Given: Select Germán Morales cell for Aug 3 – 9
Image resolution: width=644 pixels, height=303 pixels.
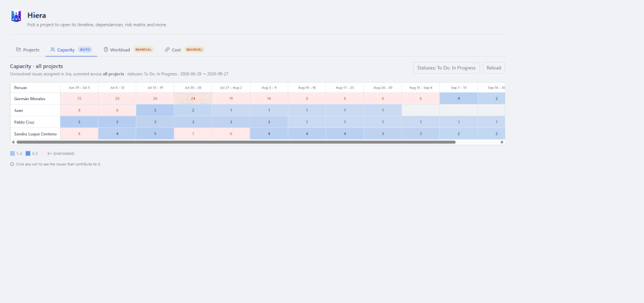Looking at the screenshot, I should click(268, 99).
